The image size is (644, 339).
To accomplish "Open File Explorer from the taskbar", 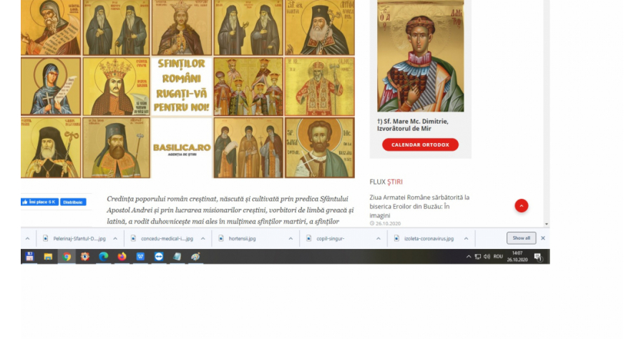I will click(x=48, y=257).
